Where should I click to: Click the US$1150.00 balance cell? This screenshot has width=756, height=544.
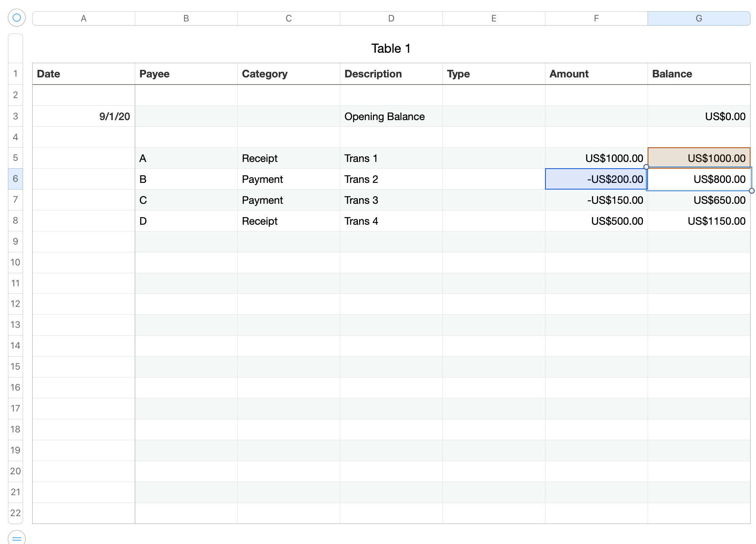[x=699, y=221]
